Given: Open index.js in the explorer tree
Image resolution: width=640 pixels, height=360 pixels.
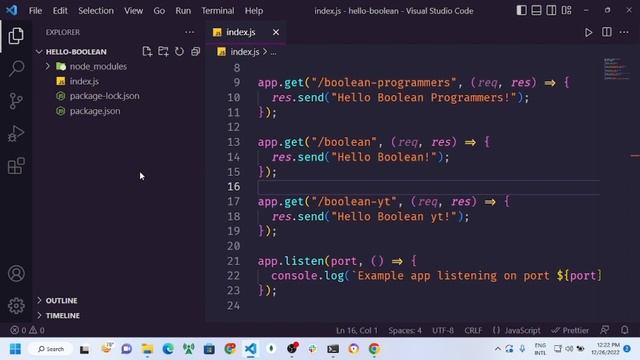Looking at the screenshot, I should tap(84, 81).
